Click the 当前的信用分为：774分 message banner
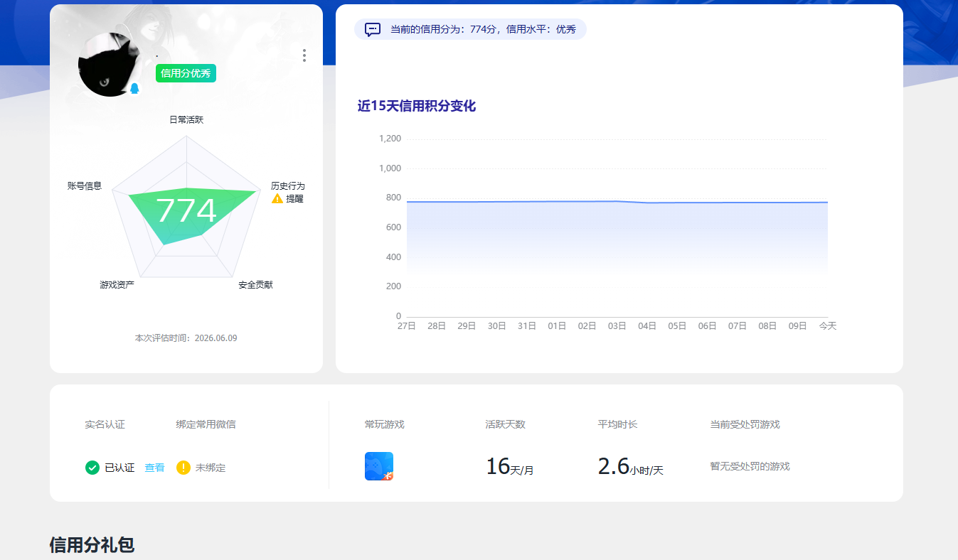The height and width of the screenshot is (560, 958). click(470, 29)
